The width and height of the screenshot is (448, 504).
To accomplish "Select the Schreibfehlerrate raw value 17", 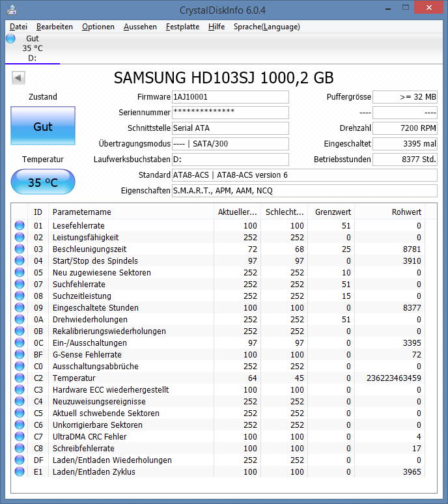I will (x=417, y=449).
